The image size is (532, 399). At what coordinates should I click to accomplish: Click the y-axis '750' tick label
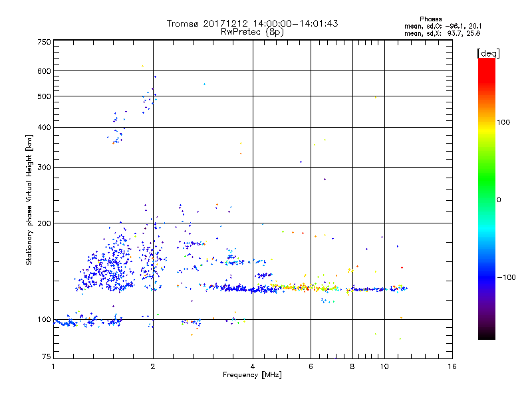pyautogui.click(x=44, y=42)
